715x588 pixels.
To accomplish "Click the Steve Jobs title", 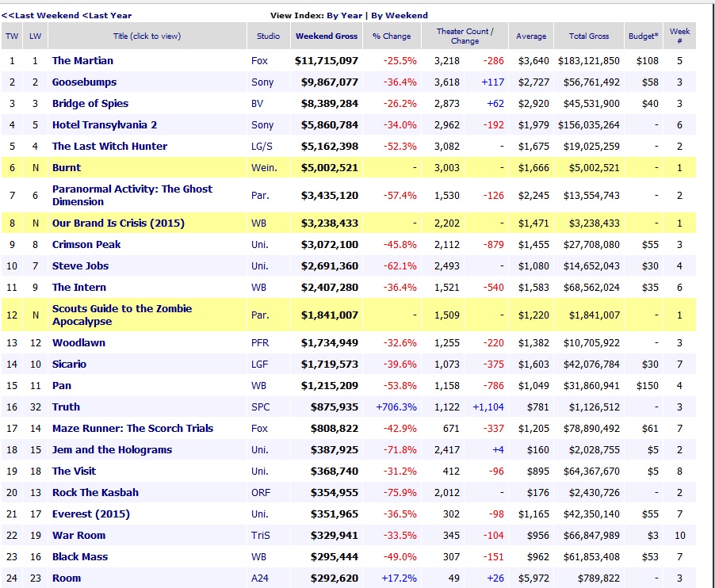I will tap(80, 266).
